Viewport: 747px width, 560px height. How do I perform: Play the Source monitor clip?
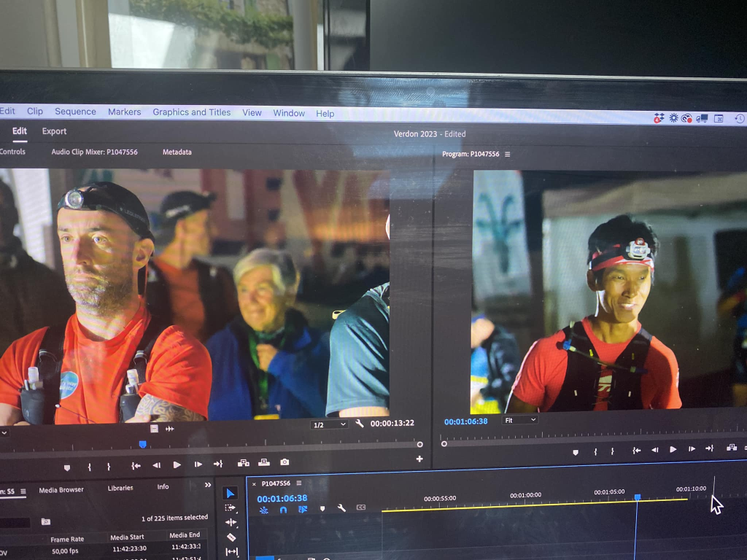coord(177,464)
